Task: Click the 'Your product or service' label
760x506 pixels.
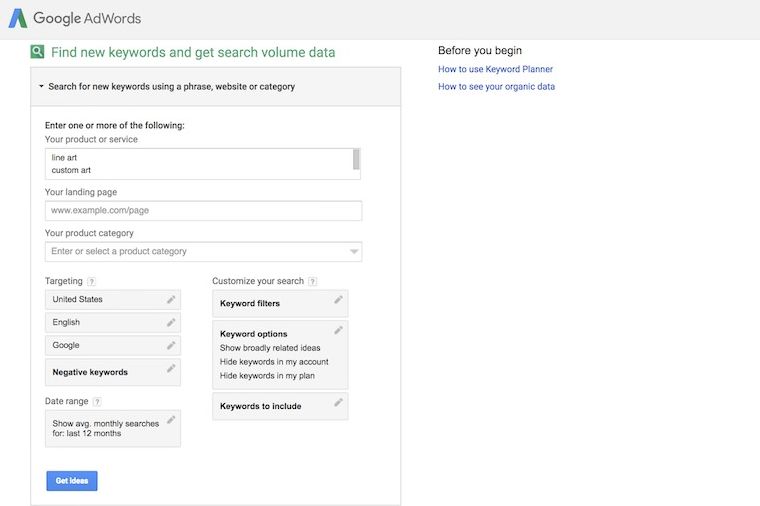Action: 91,139
